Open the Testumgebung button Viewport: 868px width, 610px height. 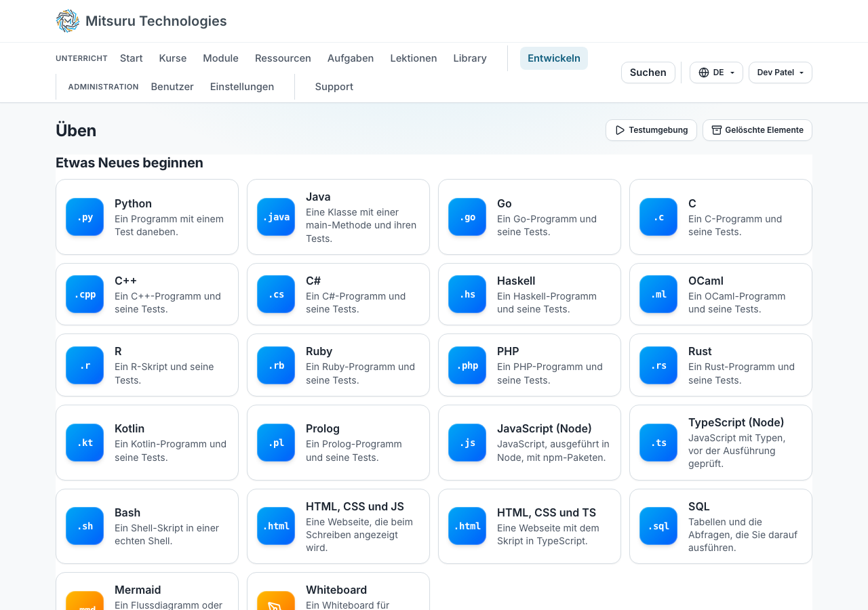click(x=651, y=130)
